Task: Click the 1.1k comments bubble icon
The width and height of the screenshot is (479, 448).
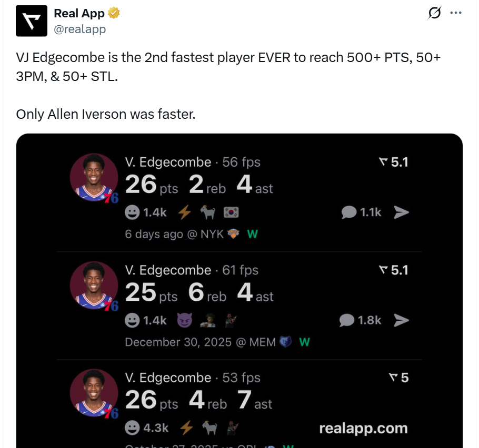Action: [348, 212]
